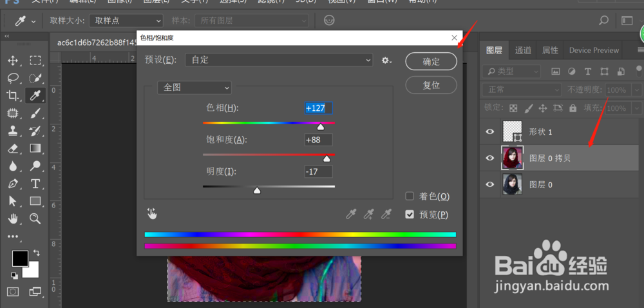Select the Move tool
644x308 pixels.
click(x=13, y=61)
